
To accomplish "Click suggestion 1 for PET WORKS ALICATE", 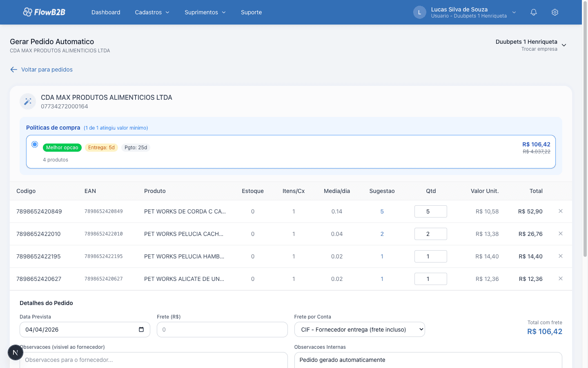I will (382, 279).
